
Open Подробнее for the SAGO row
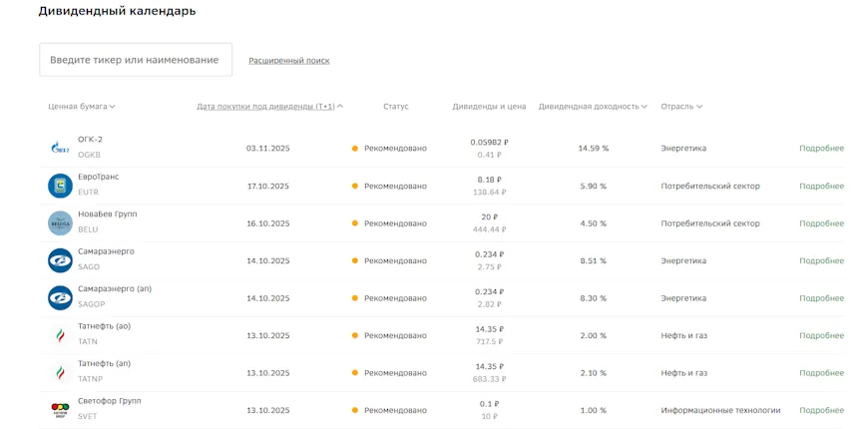tap(821, 260)
